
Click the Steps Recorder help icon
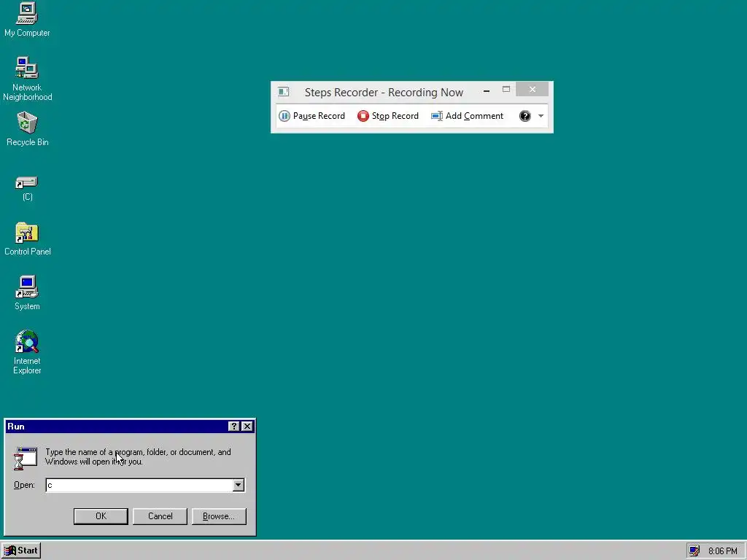point(525,116)
